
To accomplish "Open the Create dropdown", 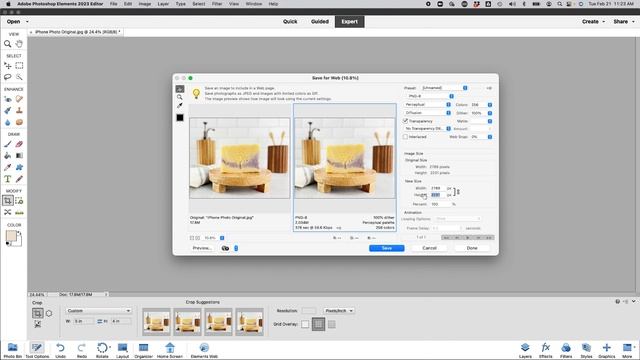I will [593, 22].
